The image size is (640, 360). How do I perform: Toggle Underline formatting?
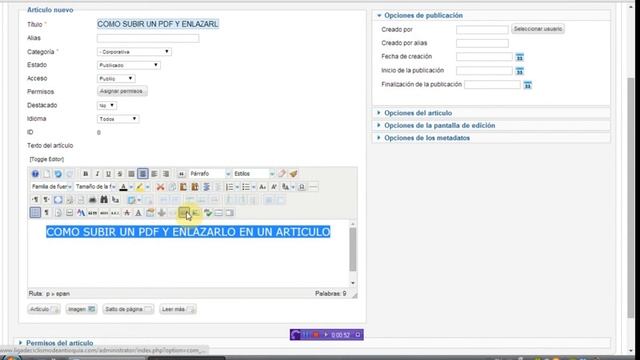coord(108,174)
